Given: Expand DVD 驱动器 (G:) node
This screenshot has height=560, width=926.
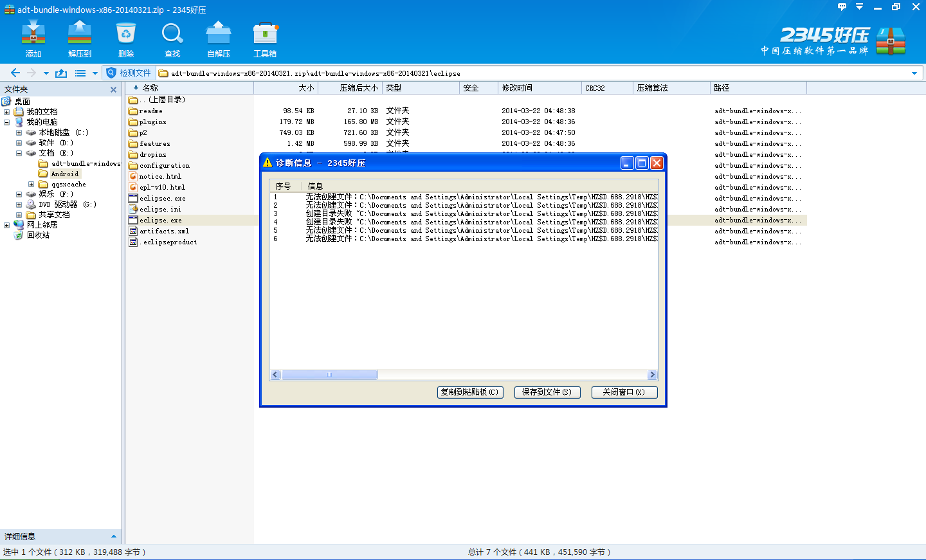Looking at the screenshot, I should click(19, 204).
